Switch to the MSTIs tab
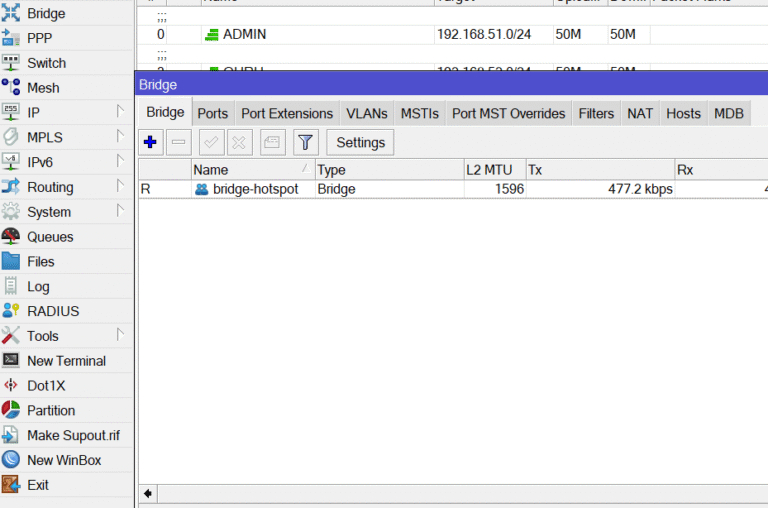The width and height of the screenshot is (768, 508). [x=420, y=114]
